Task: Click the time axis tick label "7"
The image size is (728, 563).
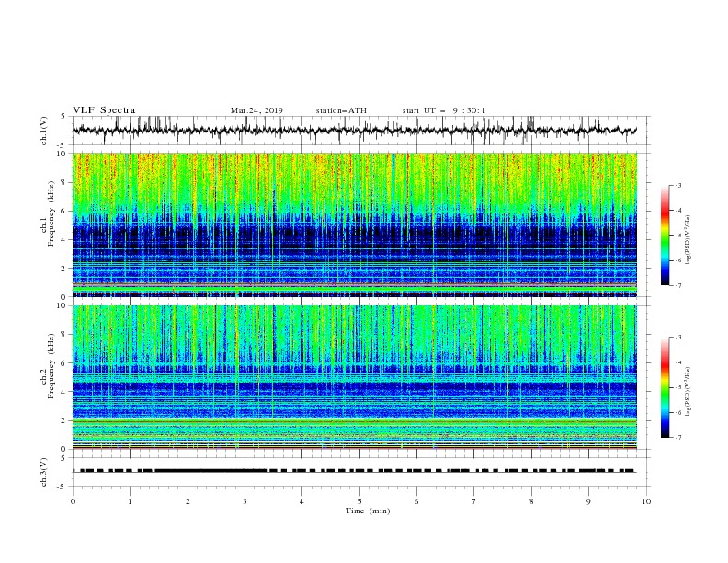Action: tap(474, 501)
